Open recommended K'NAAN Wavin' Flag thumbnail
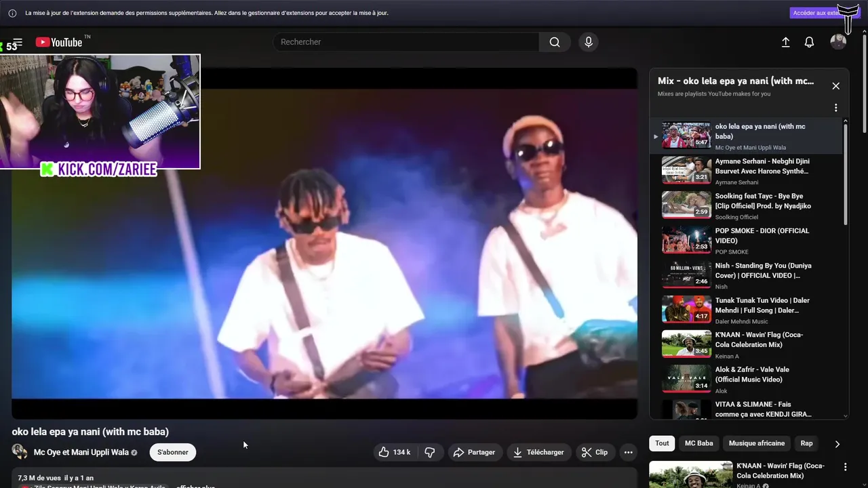868x488 pixels. pyautogui.click(x=690, y=474)
